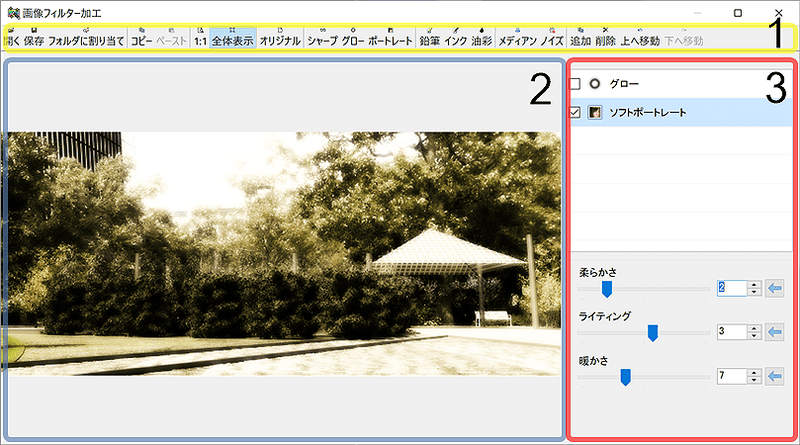Apply the メディアン median filter
This screenshot has height=445, width=800.
[x=517, y=38]
